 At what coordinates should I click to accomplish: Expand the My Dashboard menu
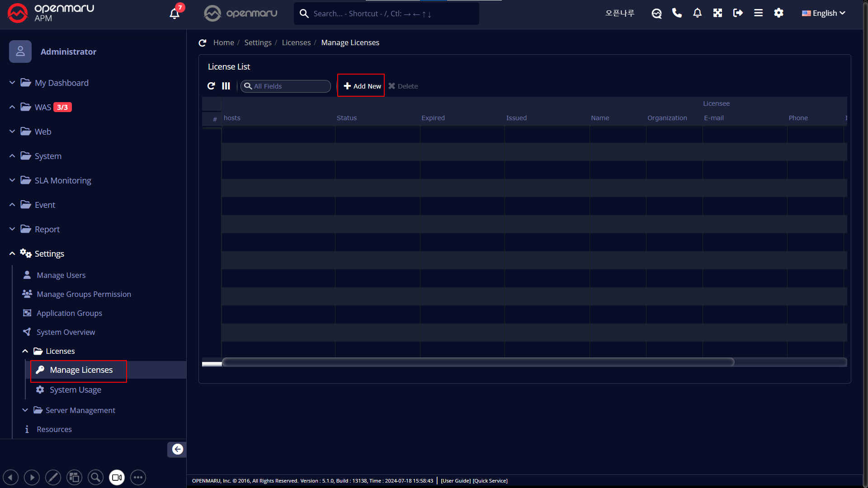(61, 83)
